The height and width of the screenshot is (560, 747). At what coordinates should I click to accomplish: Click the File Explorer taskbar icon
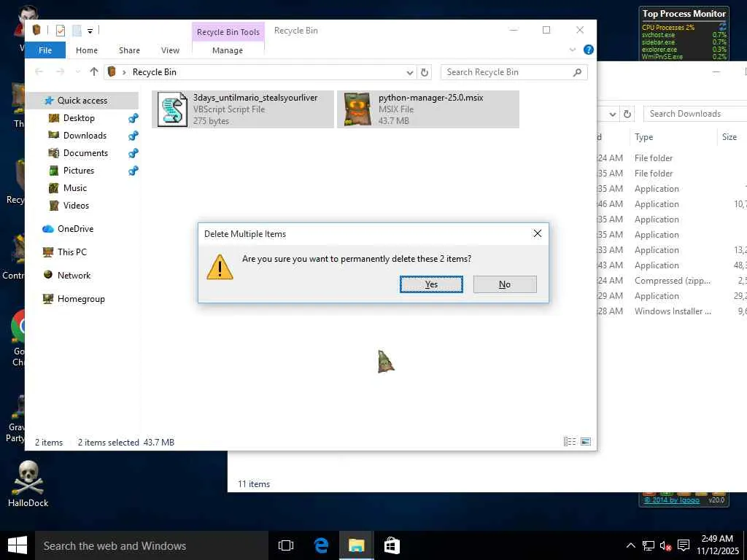pos(356,545)
